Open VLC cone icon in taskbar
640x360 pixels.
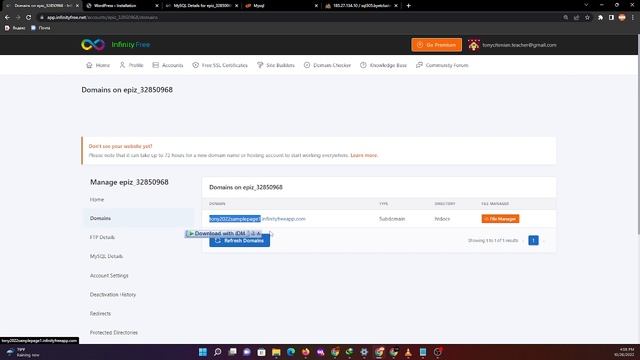tap(408, 352)
